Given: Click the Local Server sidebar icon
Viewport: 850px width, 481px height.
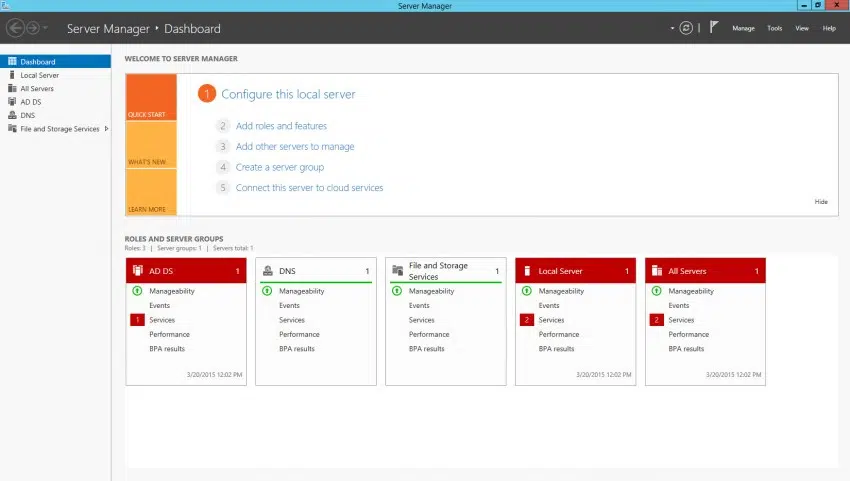Looking at the screenshot, I should [12, 75].
